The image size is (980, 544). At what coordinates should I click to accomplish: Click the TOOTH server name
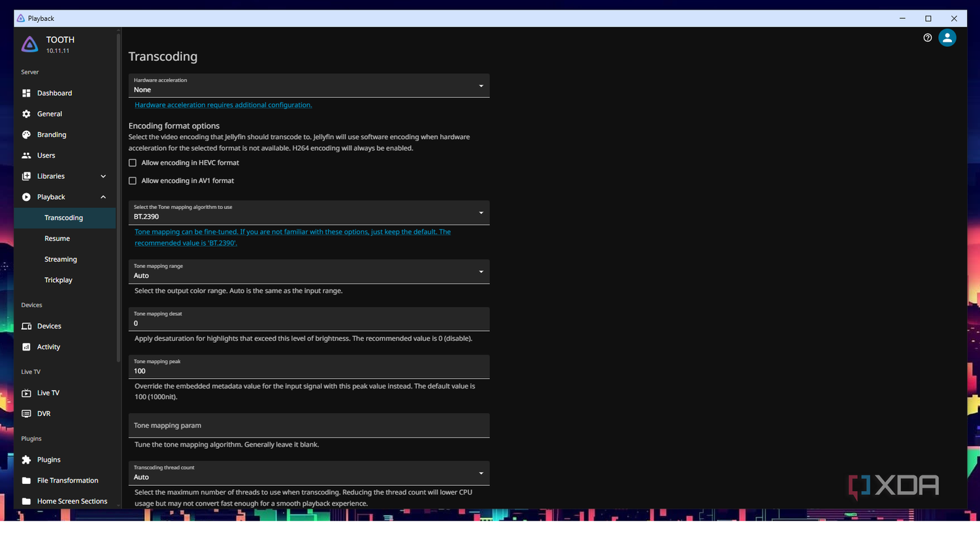[60, 40]
